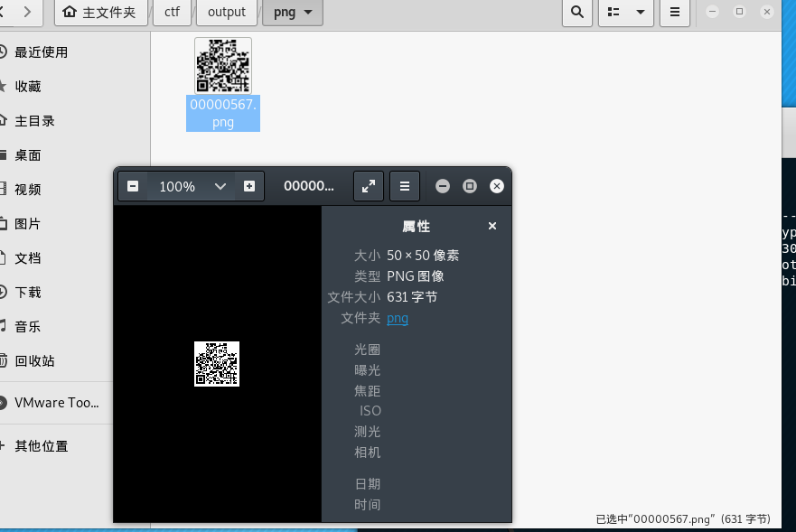Toggle fullscreen in the image viewer

pos(369,186)
